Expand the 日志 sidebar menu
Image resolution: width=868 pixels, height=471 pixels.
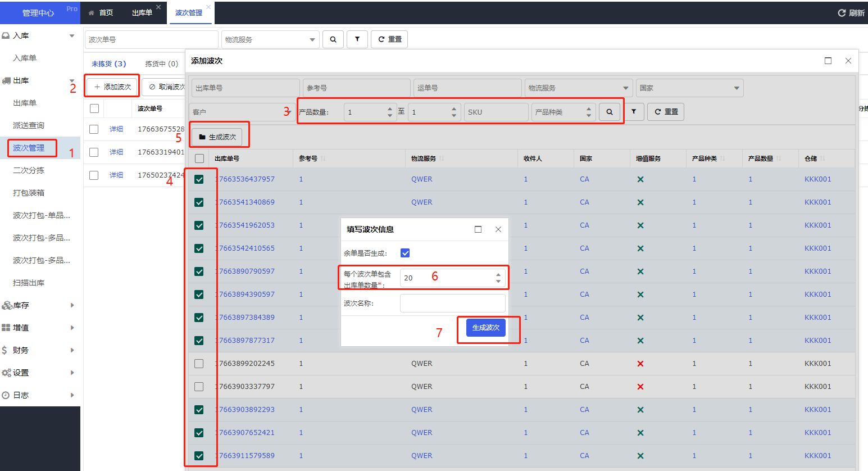pyautogui.click(x=40, y=395)
